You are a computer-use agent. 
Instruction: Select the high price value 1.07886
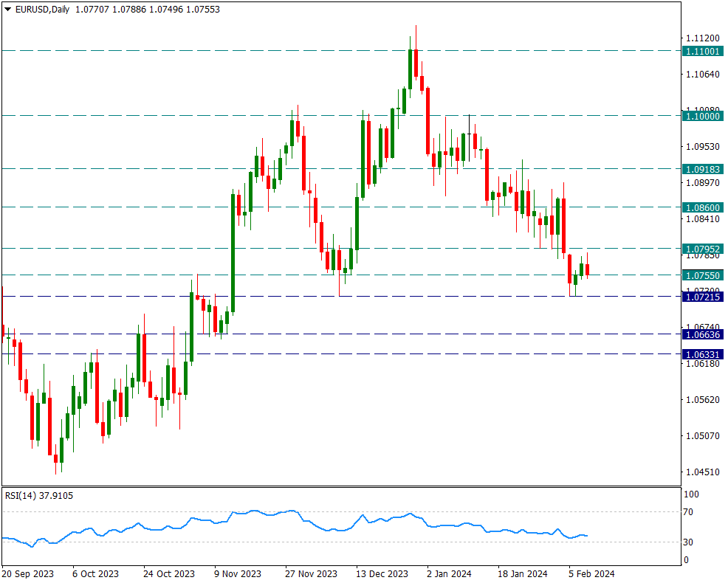(129, 10)
